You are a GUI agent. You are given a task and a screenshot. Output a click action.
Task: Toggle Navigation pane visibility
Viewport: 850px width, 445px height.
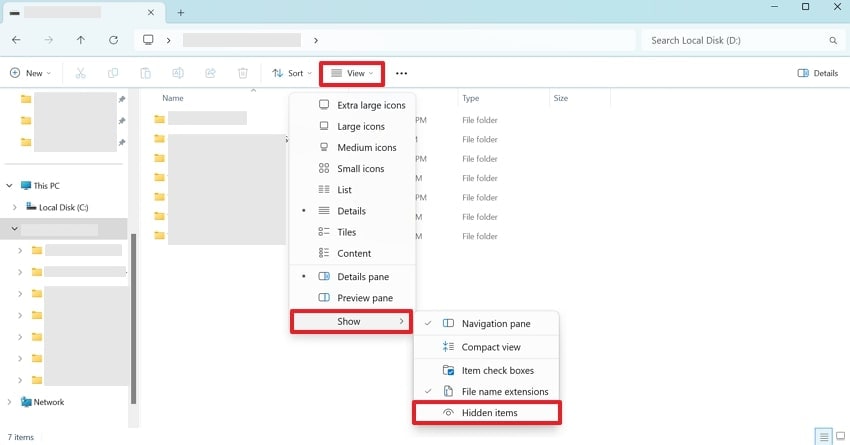point(486,324)
